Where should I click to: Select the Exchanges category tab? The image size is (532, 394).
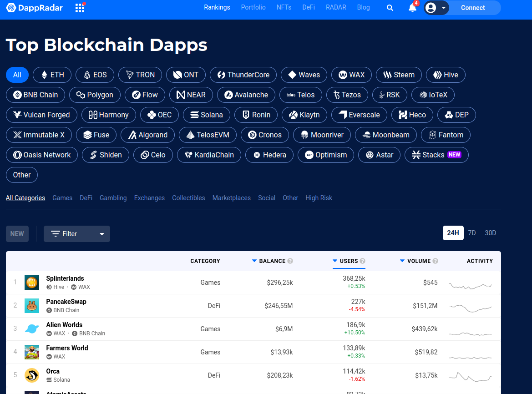[x=149, y=198]
